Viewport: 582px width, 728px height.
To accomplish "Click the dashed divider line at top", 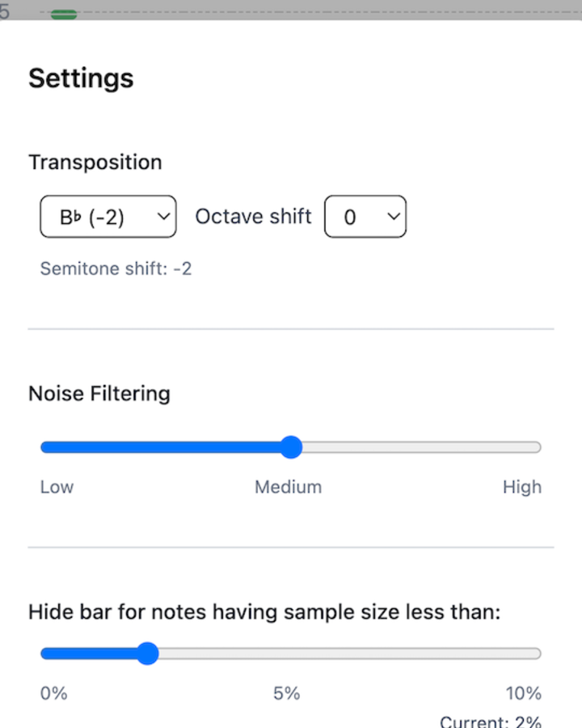I will 323,11.
